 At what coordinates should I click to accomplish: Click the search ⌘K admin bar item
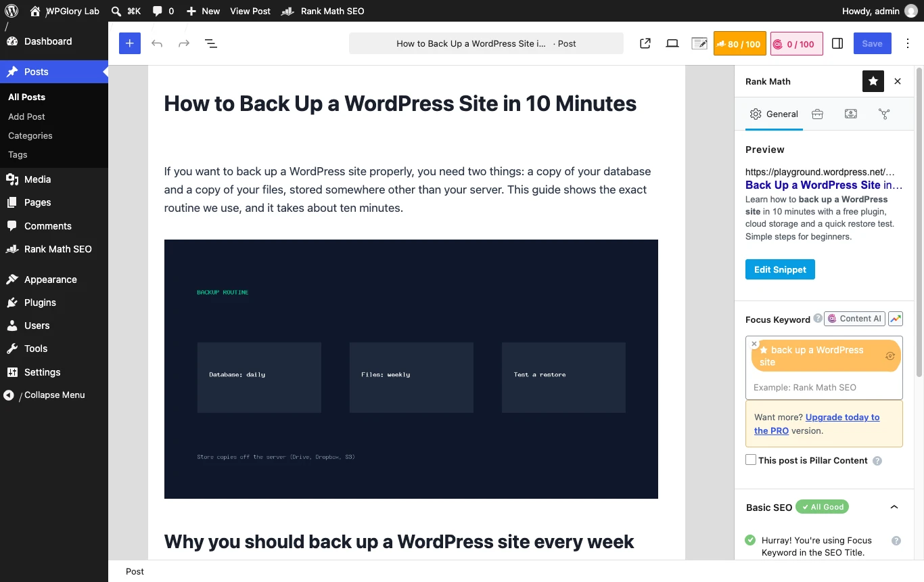tap(126, 11)
